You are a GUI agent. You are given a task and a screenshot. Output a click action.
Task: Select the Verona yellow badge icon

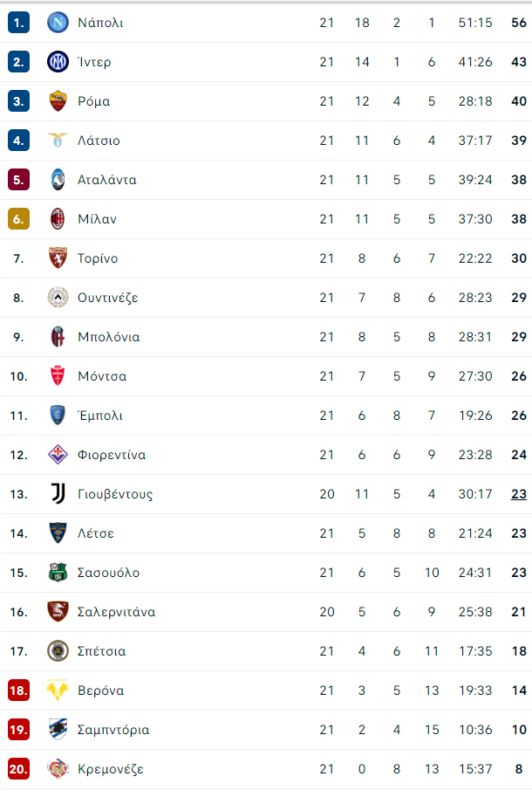[58, 691]
